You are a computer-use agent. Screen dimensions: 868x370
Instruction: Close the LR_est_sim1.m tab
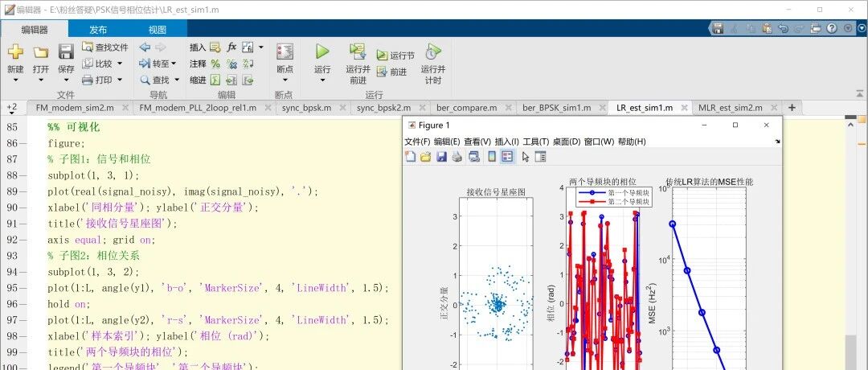coord(685,108)
